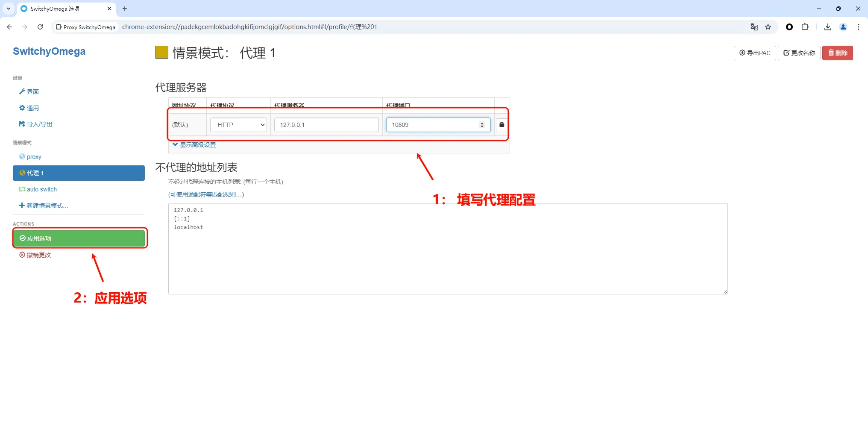Open SwitchyOmega extension toolbar icon
The width and height of the screenshot is (868, 435).
click(789, 27)
